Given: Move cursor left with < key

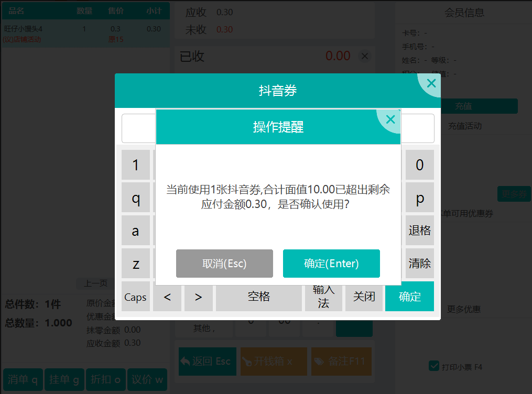Looking at the screenshot, I should pos(167,298).
